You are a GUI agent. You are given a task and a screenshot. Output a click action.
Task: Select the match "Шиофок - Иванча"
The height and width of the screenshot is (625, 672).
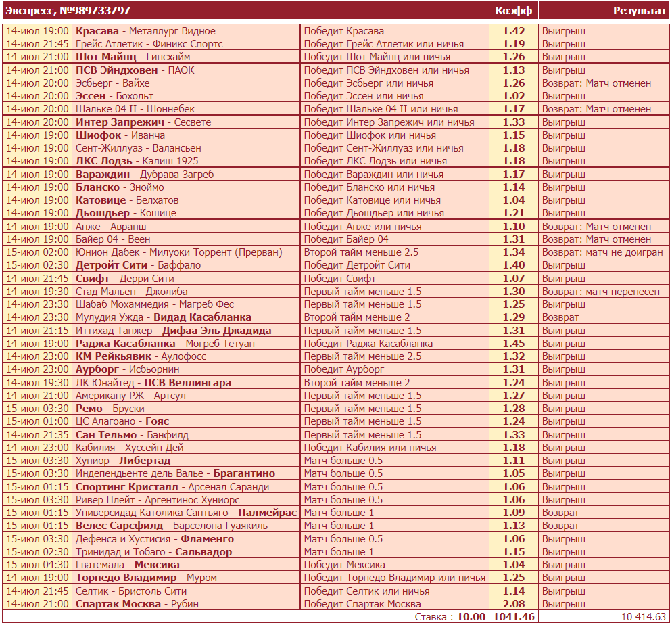(120, 135)
